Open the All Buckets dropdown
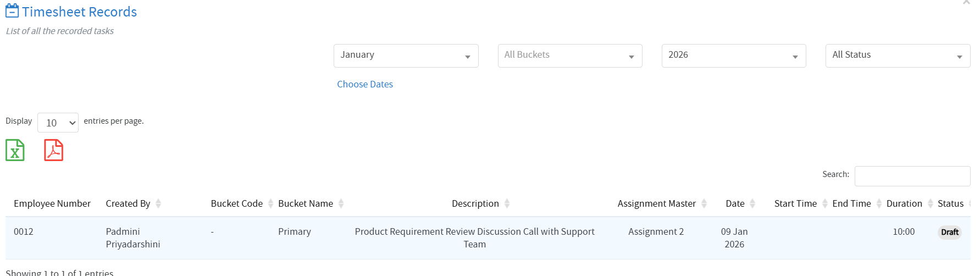980x276 pixels. pos(569,56)
